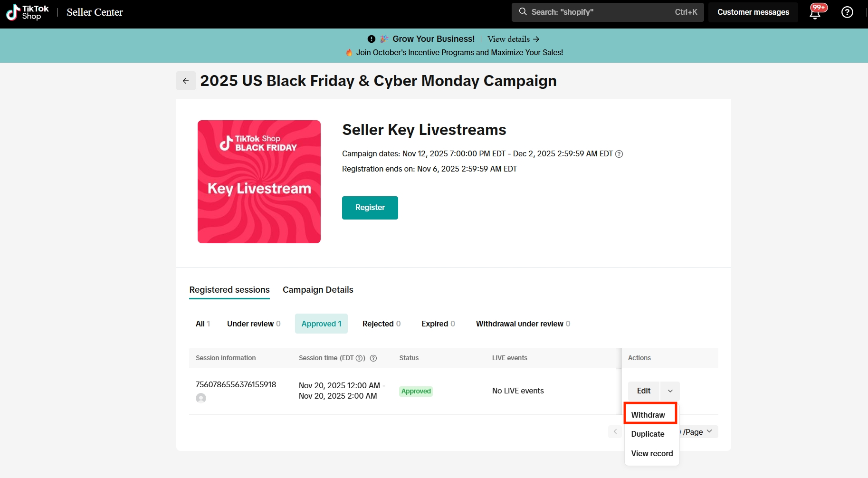This screenshot has height=478, width=868.
Task: Expand the Edit actions dropdown arrow
Action: point(670,391)
